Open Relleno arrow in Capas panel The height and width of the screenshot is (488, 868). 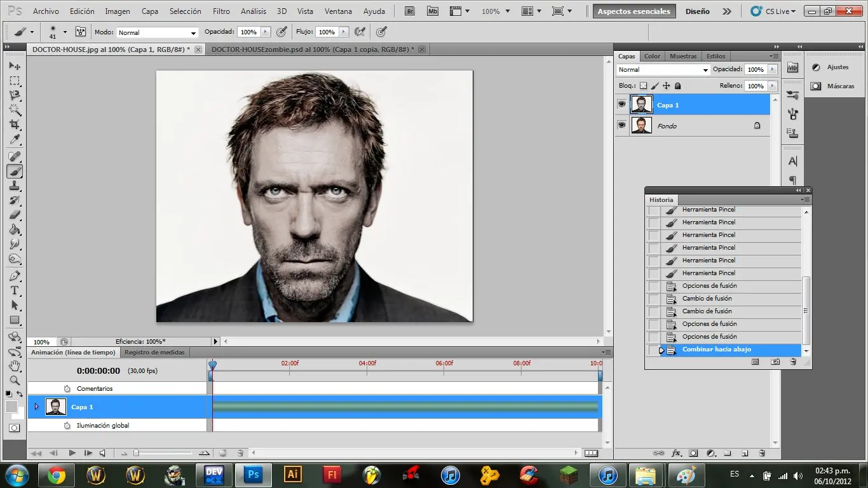[773, 86]
